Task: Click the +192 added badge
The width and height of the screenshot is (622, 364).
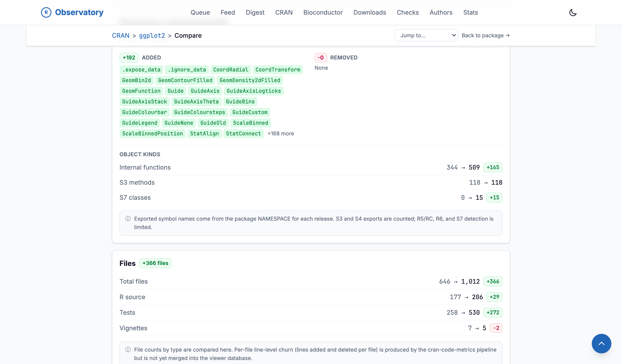Action: 129,57
